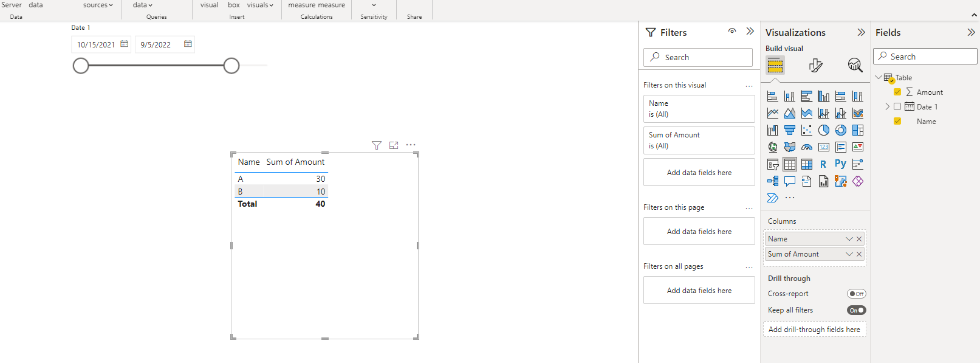Select the Python visual

pyautogui.click(x=840, y=164)
